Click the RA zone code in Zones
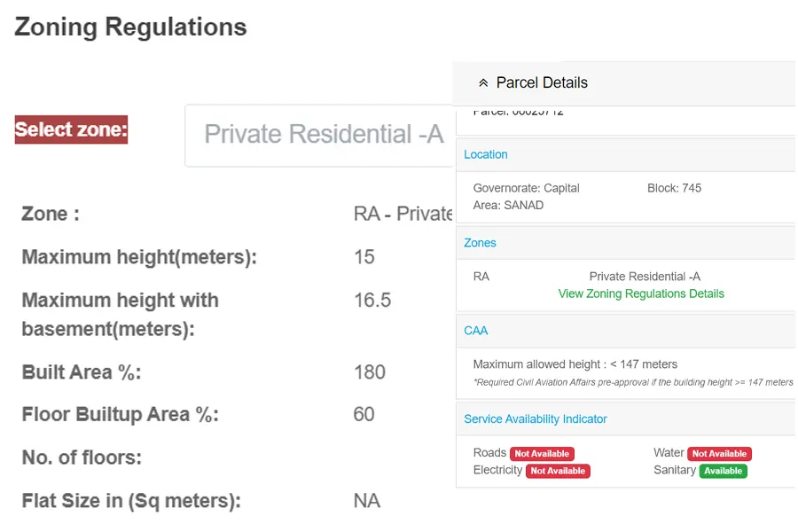Screen dimensions: 798x532 (481, 277)
